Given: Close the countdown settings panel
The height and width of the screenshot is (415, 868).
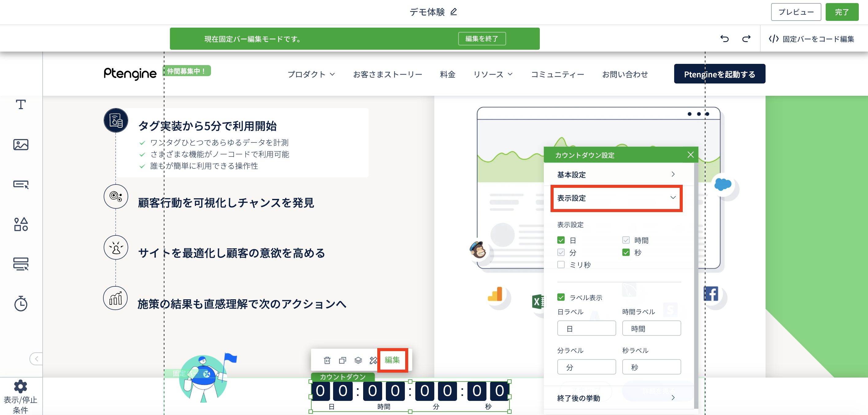Looking at the screenshot, I should point(690,155).
